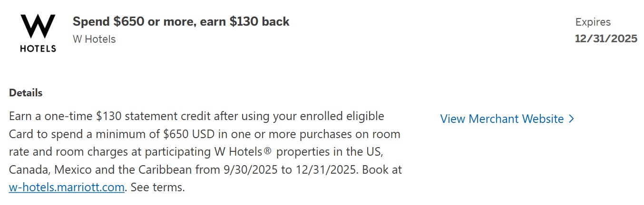Follow the w-hotels.marriott.com link
644x205 pixels.
coord(67,187)
